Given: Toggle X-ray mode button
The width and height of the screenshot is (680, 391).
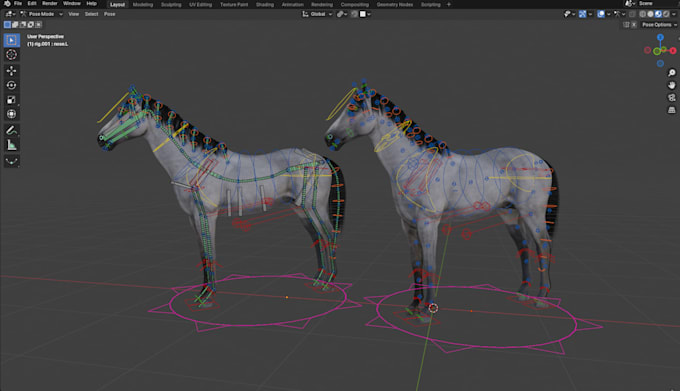Looking at the screenshot, I should point(632,14).
